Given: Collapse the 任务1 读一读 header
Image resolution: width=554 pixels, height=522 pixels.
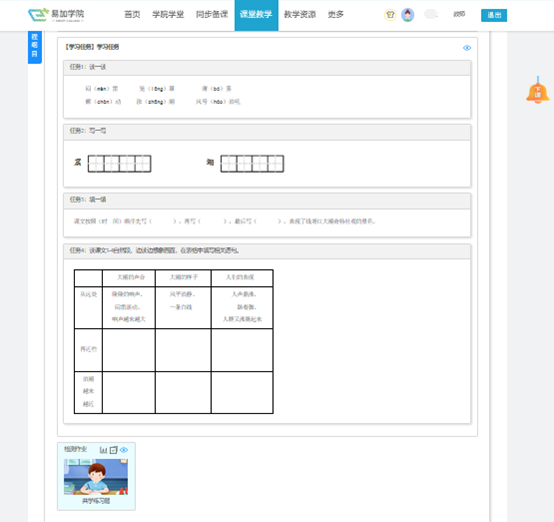Looking at the screenshot, I should click(x=267, y=68).
